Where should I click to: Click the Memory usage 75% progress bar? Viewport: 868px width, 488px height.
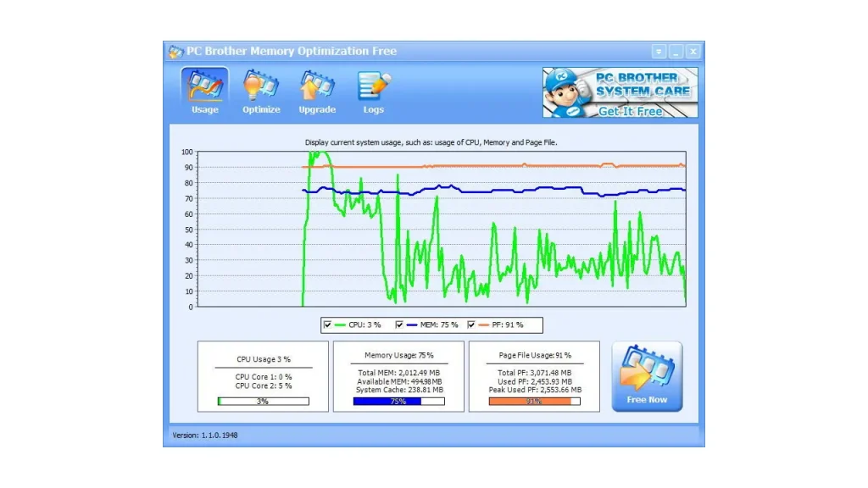click(398, 401)
